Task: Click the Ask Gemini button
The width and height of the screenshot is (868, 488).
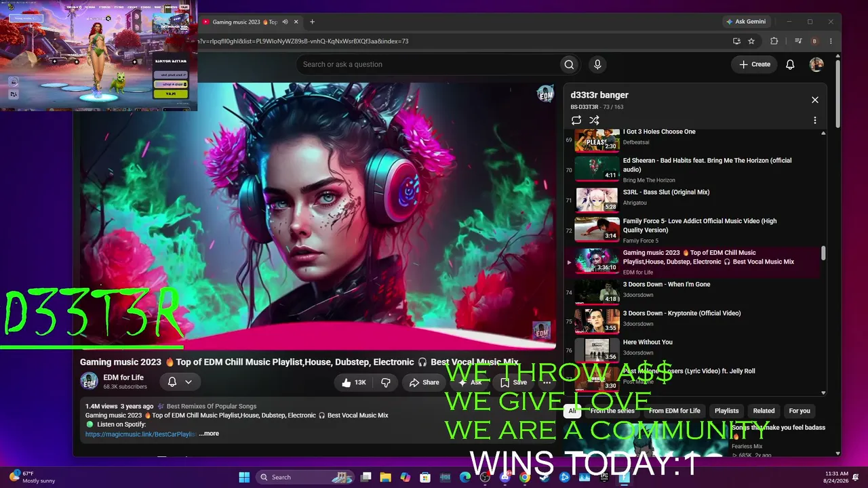Action: pyautogui.click(x=746, y=22)
